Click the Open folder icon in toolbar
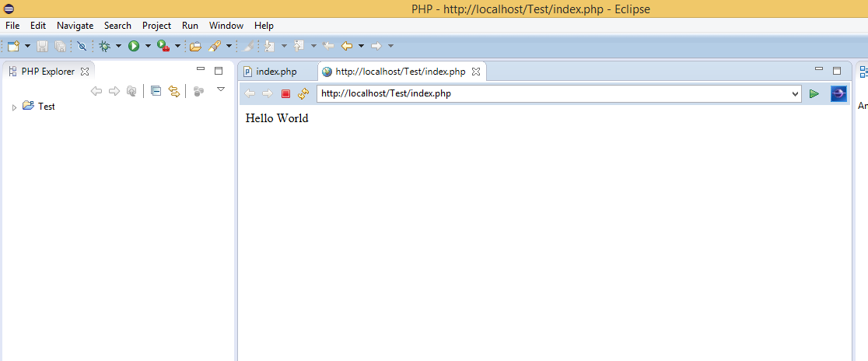Viewport: 868px width, 361px height. (x=195, y=47)
